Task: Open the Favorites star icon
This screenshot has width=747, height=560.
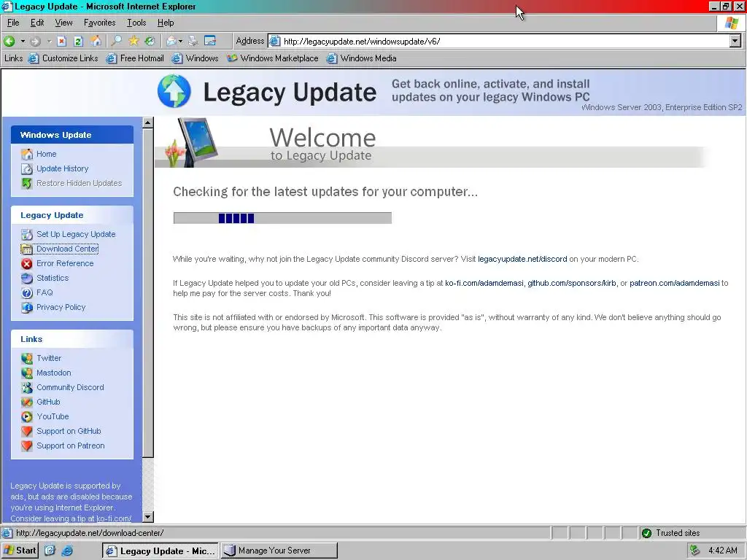Action: coord(133,42)
